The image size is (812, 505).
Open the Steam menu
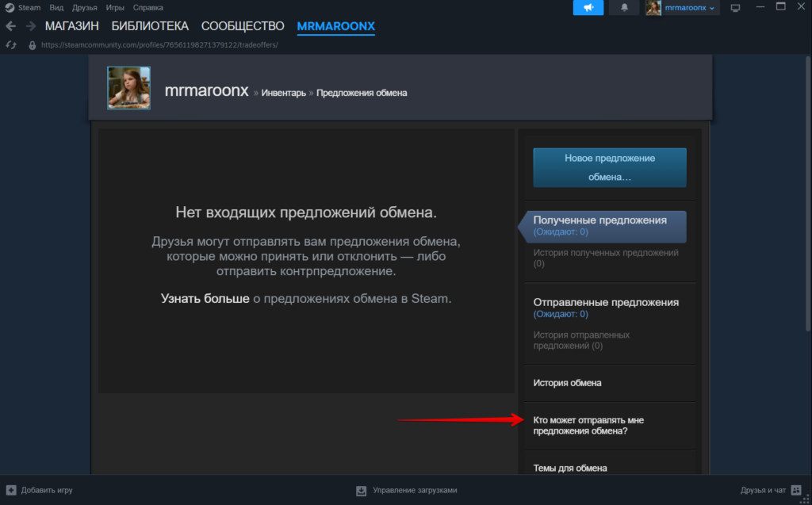[29, 8]
